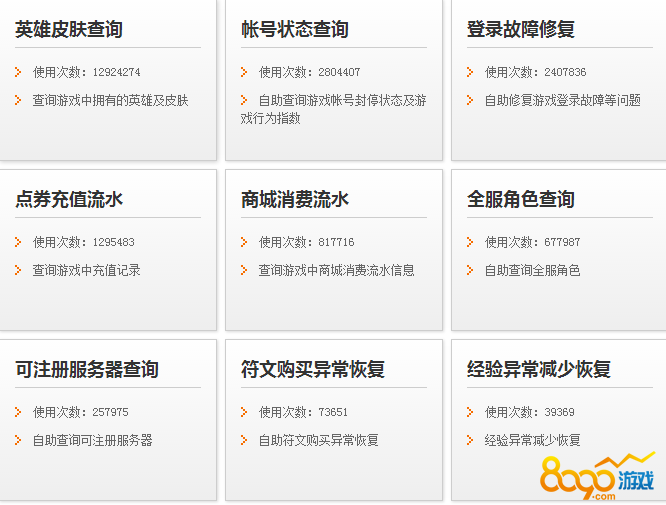This screenshot has height=505, width=666.
Task: Click the chevron icon next to 自助查询全服角色
Action: (x=470, y=270)
